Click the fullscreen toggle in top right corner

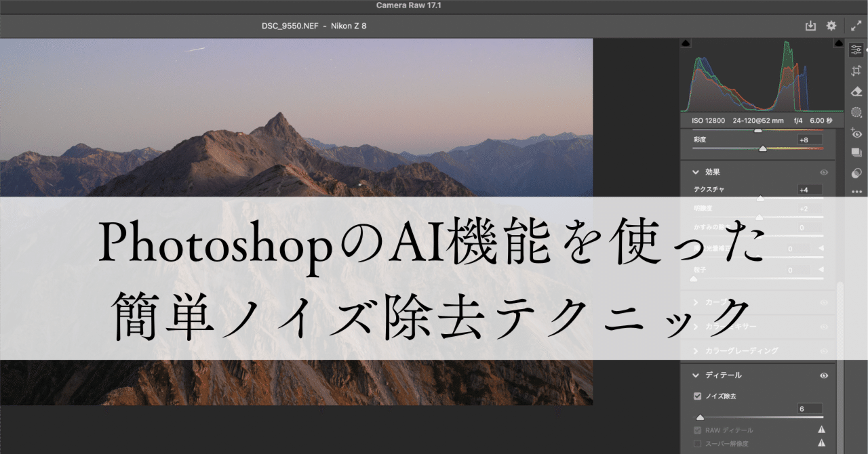pyautogui.click(x=856, y=26)
